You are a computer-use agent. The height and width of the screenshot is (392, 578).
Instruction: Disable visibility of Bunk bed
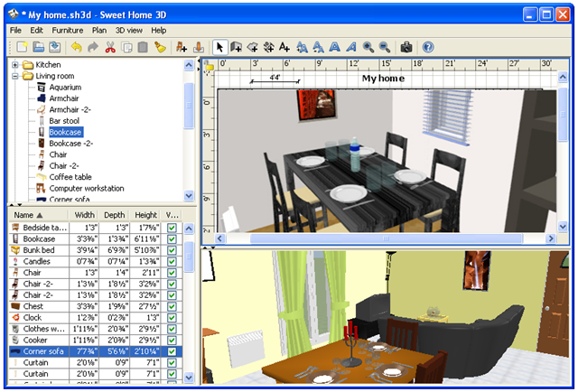172,250
